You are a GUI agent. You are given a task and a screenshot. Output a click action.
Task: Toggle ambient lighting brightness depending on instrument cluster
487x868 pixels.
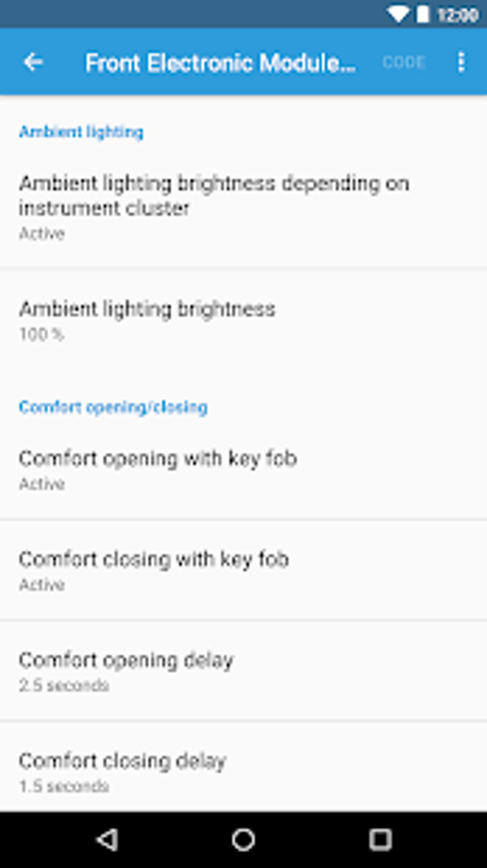point(243,206)
